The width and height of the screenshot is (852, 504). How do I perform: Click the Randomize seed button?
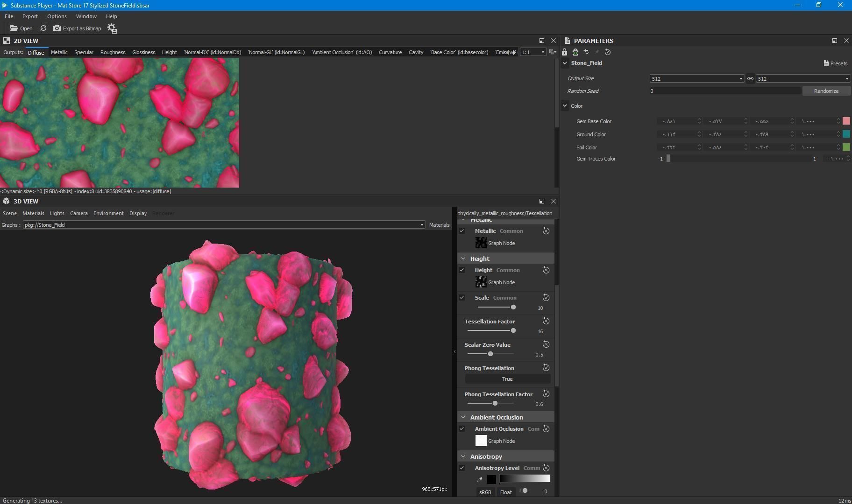[826, 91]
